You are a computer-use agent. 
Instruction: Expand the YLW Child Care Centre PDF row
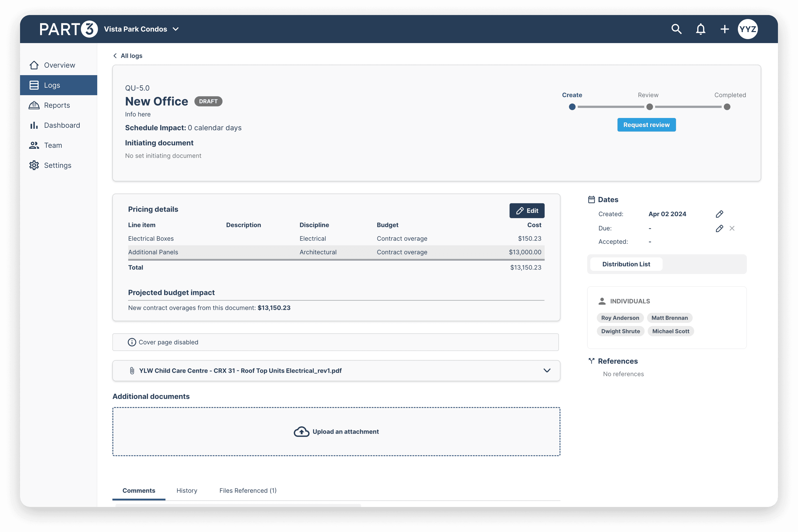coord(547,370)
